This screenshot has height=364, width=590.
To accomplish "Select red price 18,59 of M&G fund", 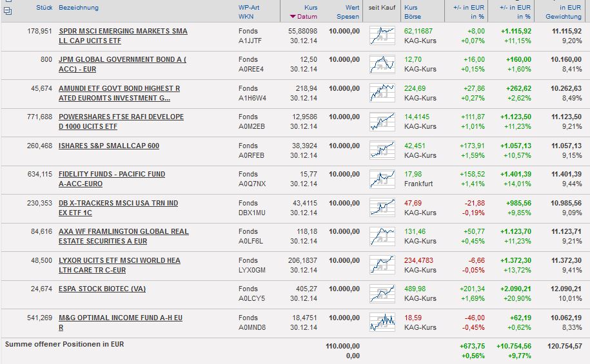I will pyautogui.click(x=413, y=318).
